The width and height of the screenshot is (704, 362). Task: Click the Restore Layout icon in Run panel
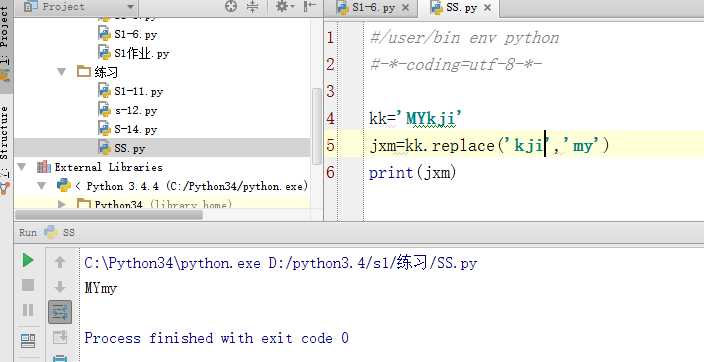point(29,341)
